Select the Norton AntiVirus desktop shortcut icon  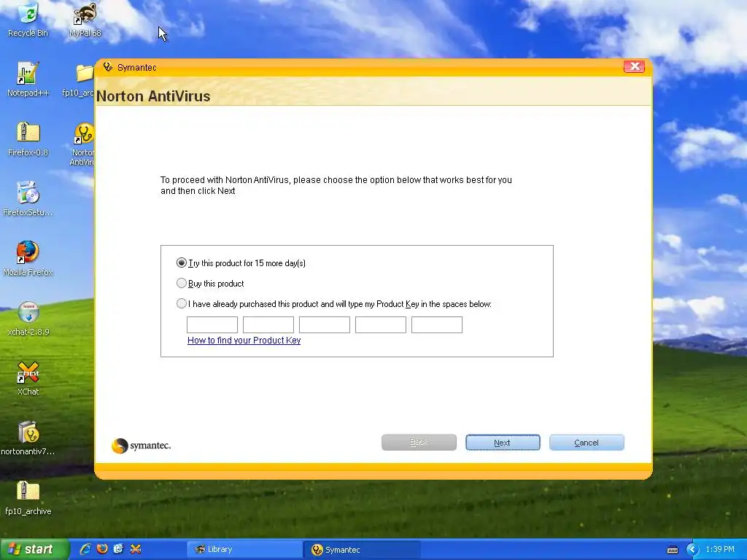pyautogui.click(x=85, y=133)
